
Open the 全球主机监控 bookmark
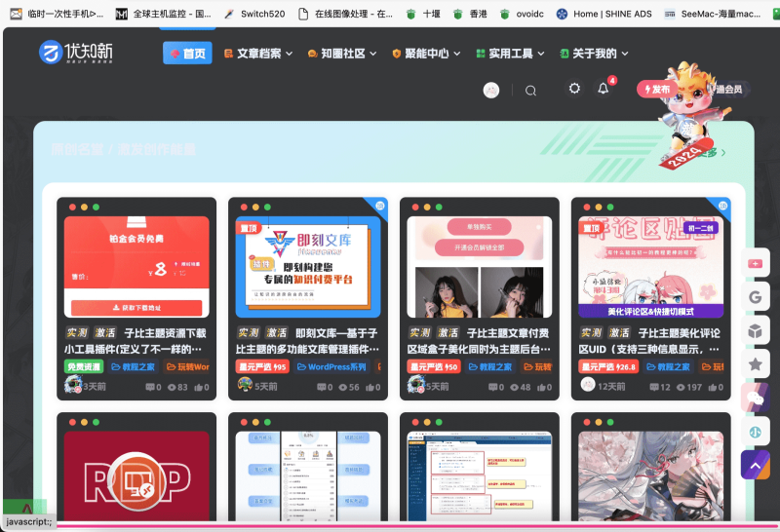click(x=163, y=14)
